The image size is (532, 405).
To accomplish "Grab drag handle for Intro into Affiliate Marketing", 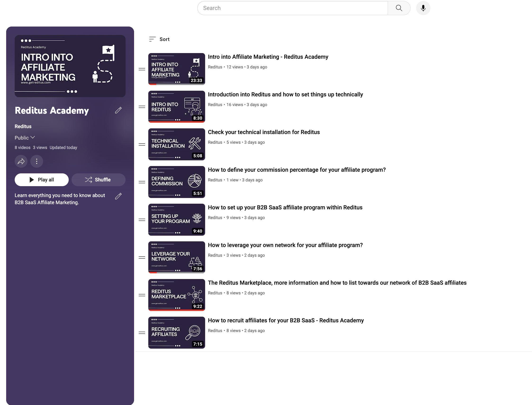I will [142, 69].
